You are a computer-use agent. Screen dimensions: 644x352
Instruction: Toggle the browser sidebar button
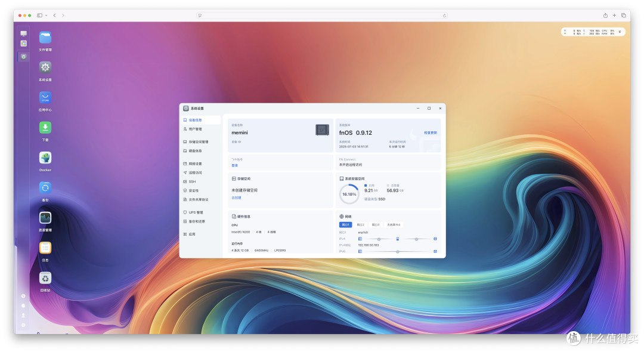(x=40, y=15)
